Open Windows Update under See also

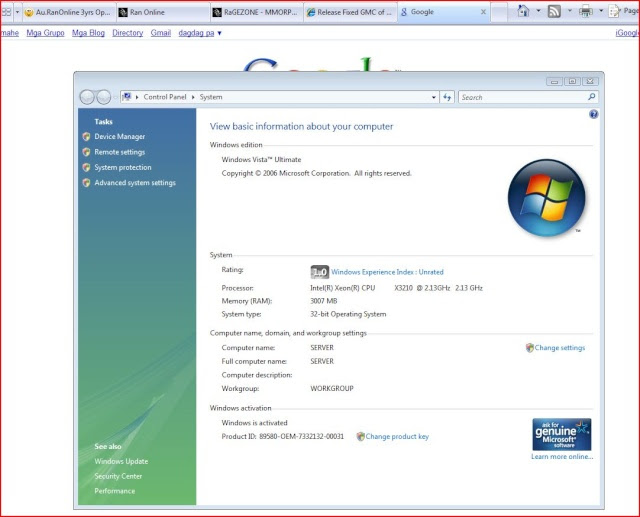point(121,462)
